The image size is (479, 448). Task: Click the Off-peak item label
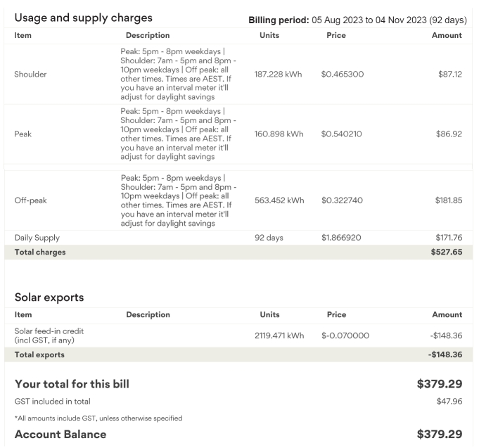point(31,200)
